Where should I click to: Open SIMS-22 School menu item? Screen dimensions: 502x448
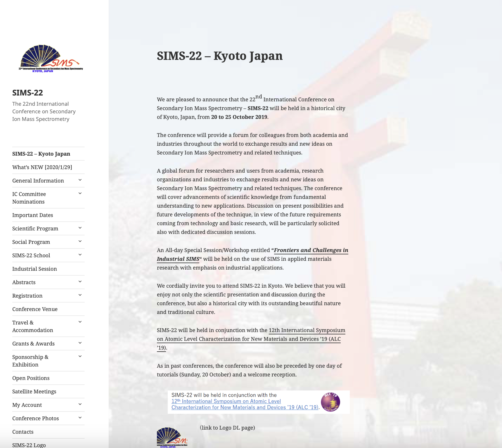pyautogui.click(x=31, y=256)
